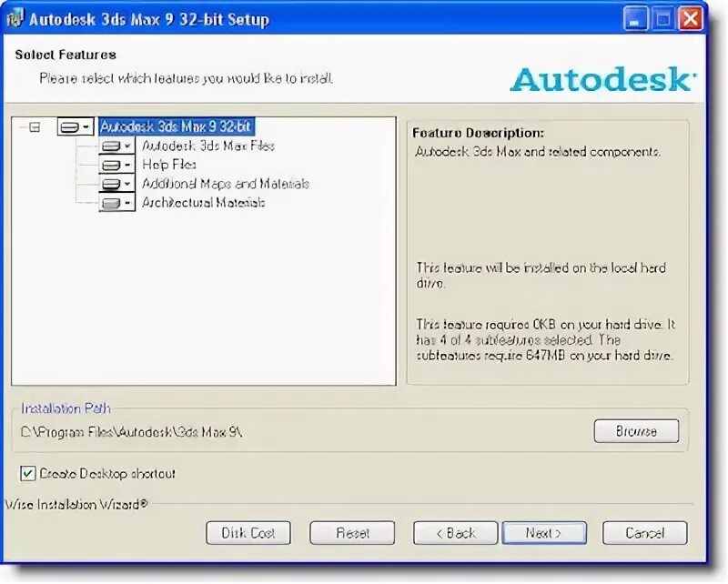Screen dimensions: 728x584
Task: Minimize the setup window
Action: click(x=634, y=19)
